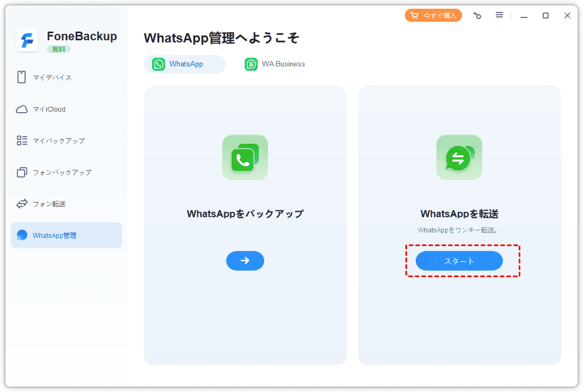Select WhatsApp管理 sidebar item
This screenshot has height=392, width=583.
[66, 235]
